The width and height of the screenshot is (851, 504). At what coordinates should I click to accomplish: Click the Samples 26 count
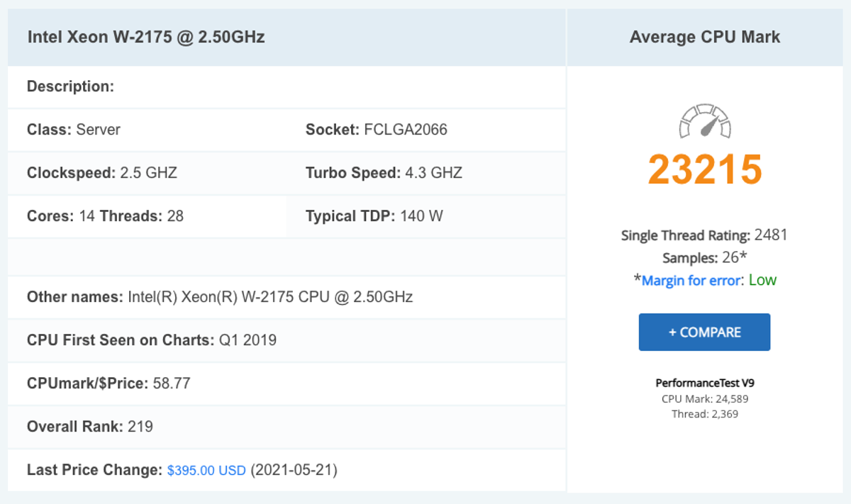click(x=705, y=258)
